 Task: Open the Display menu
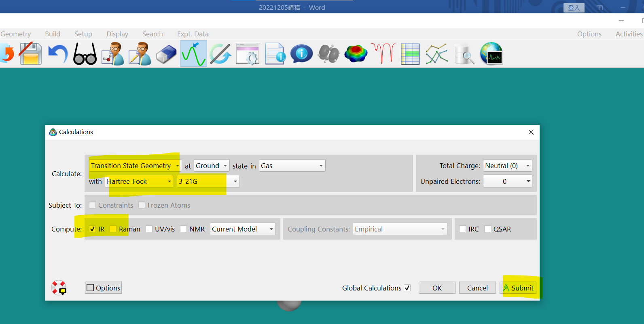click(117, 34)
